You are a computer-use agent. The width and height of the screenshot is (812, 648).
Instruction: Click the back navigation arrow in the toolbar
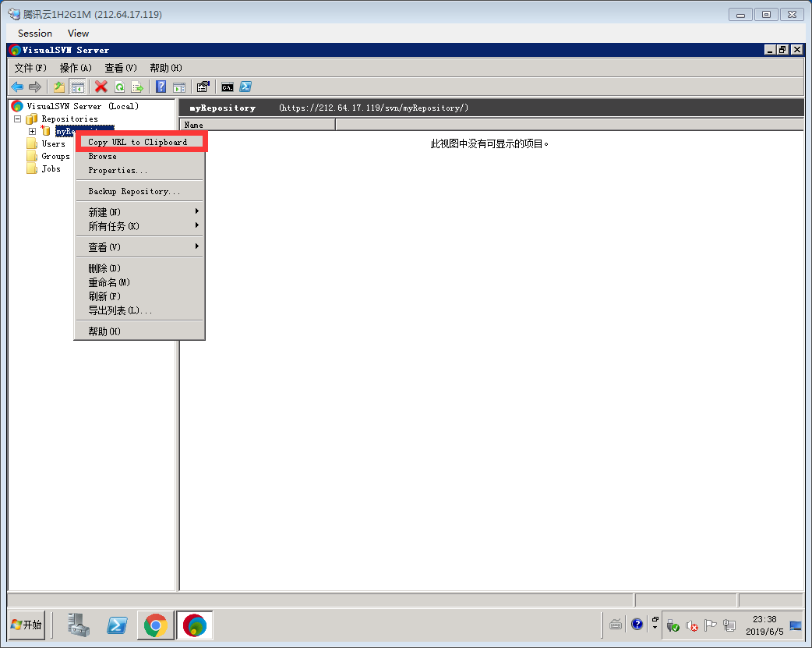[x=16, y=87]
